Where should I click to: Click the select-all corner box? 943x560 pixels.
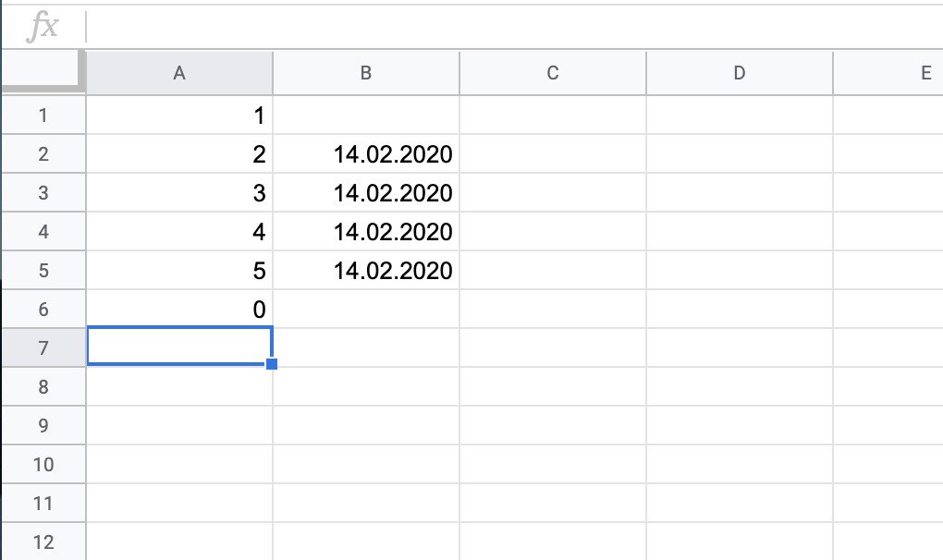point(43,72)
